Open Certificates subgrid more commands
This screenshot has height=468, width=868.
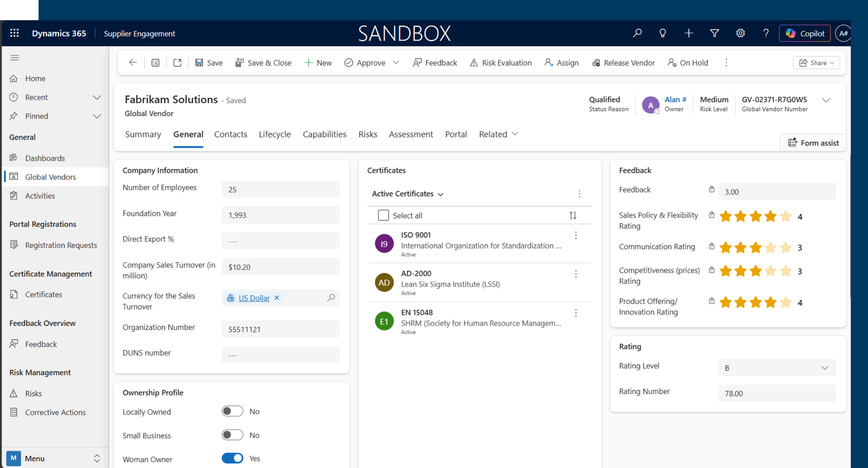[x=579, y=194]
